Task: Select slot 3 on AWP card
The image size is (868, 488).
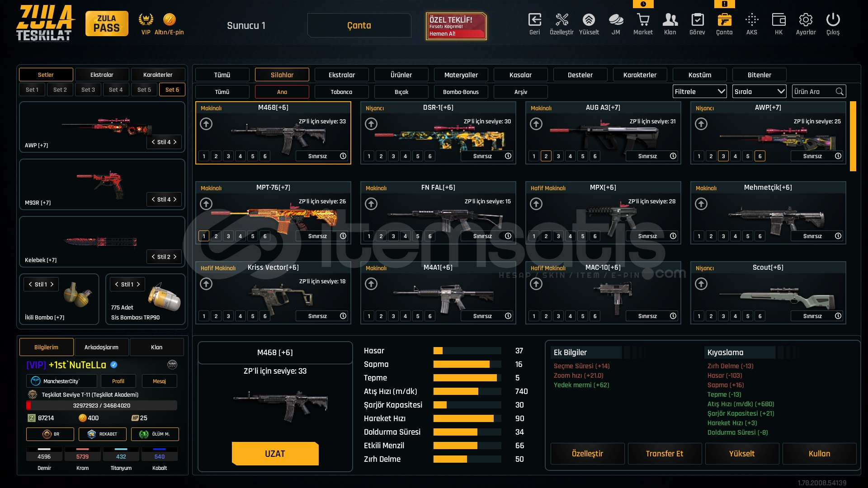Action: (x=723, y=156)
